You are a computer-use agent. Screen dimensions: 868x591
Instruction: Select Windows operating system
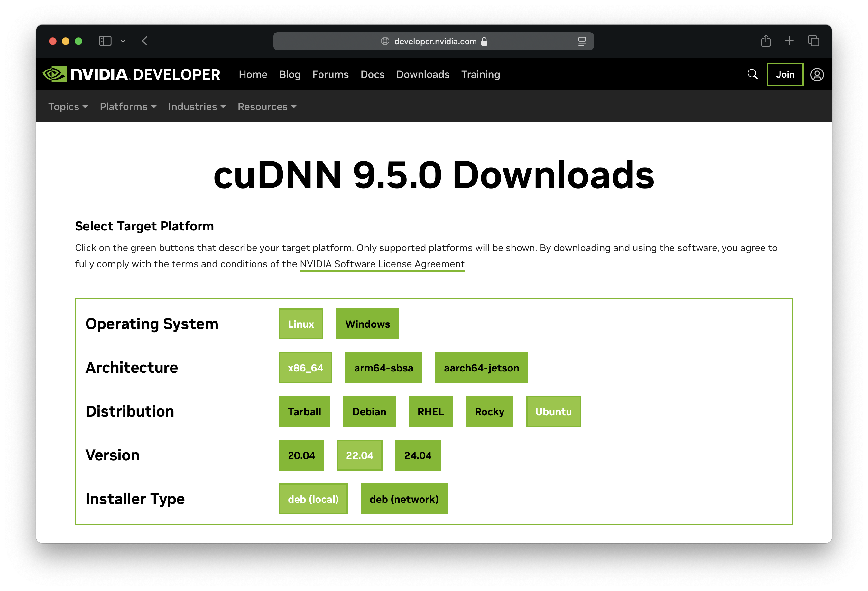[x=367, y=324]
